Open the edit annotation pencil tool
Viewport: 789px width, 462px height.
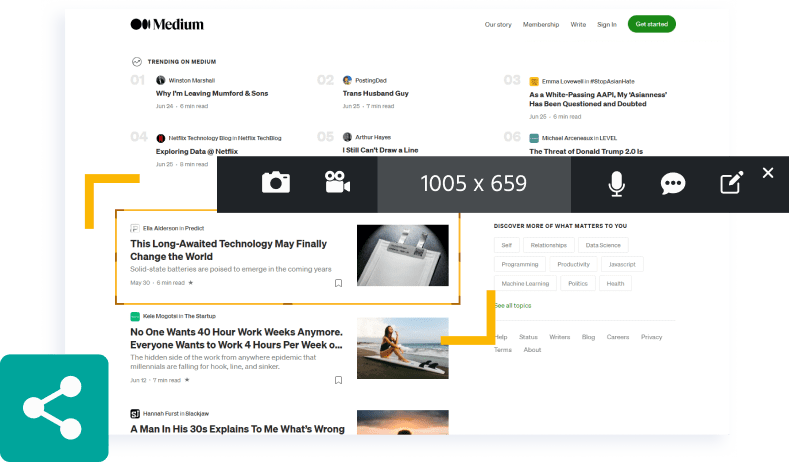click(x=732, y=183)
